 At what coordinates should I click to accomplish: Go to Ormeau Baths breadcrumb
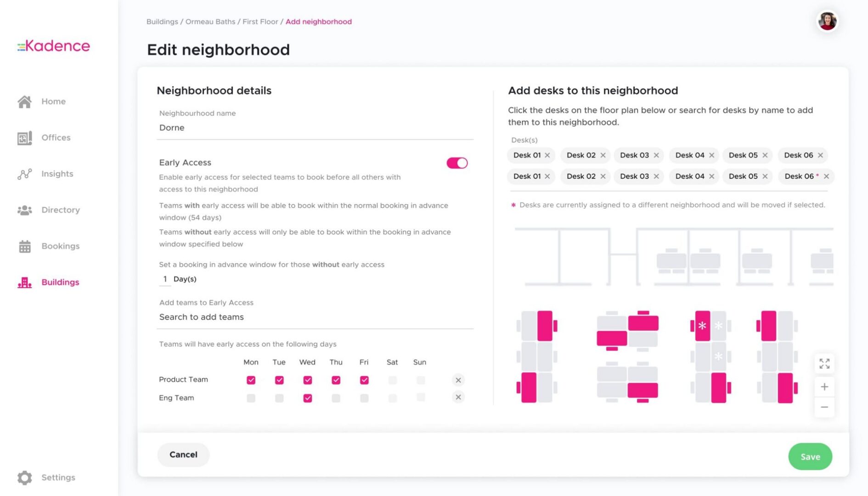[210, 22]
